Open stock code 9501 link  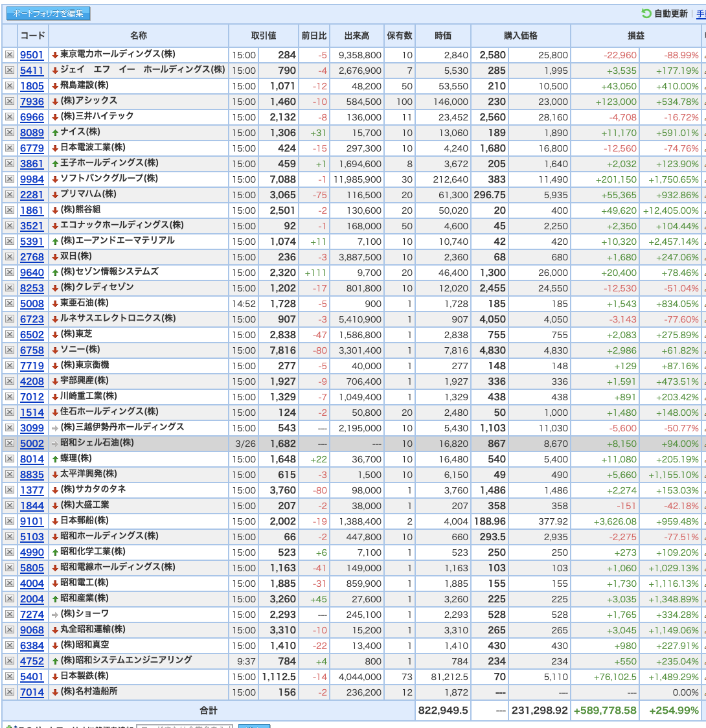click(x=32, y=55)
